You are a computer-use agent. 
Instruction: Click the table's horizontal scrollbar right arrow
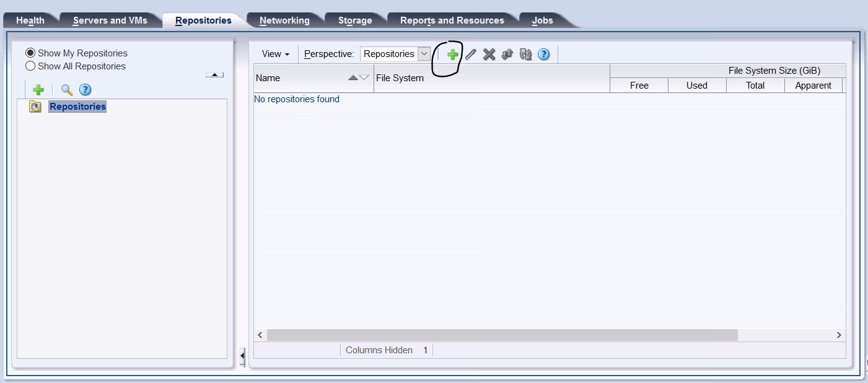(839, 335)
